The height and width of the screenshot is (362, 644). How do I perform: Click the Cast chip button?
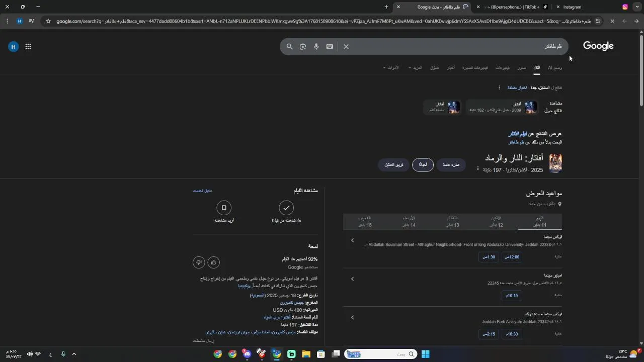tap(394, 165)
